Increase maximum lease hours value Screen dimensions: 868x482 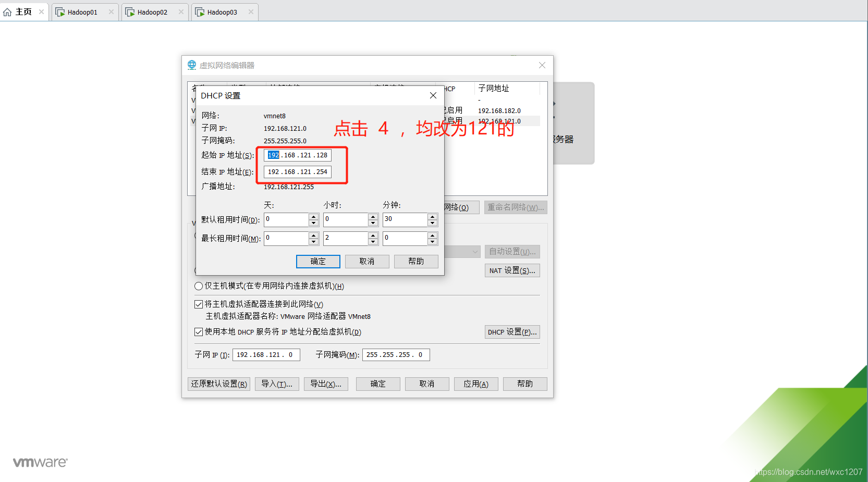tap(373, 235)
